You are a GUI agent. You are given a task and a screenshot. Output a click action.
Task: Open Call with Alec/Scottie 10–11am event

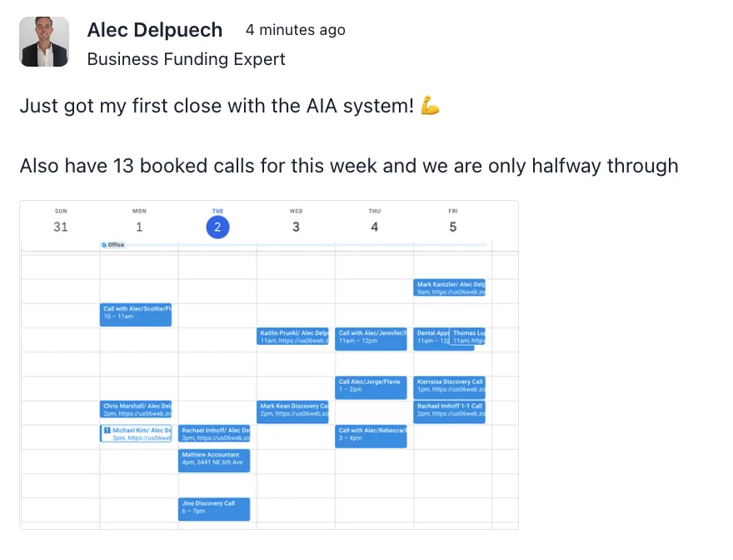(x=136, y=313)
